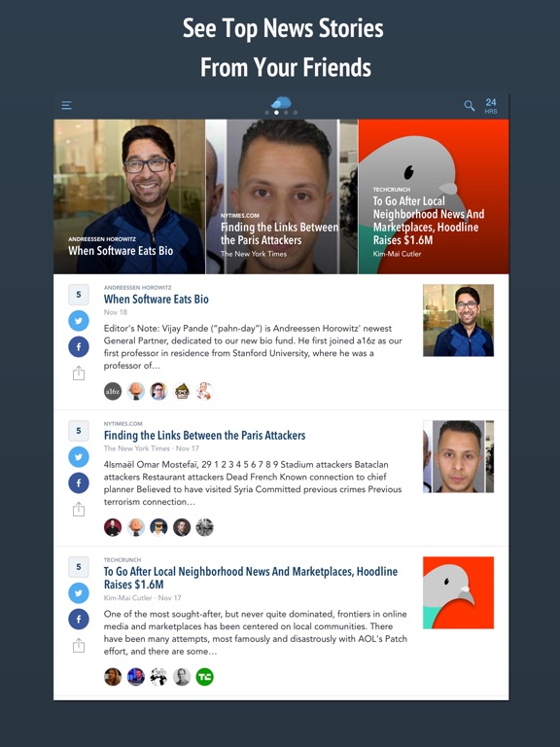Open Paris Attackers carousel card
This screenshot has height=747, width=560.
(281, 196)
